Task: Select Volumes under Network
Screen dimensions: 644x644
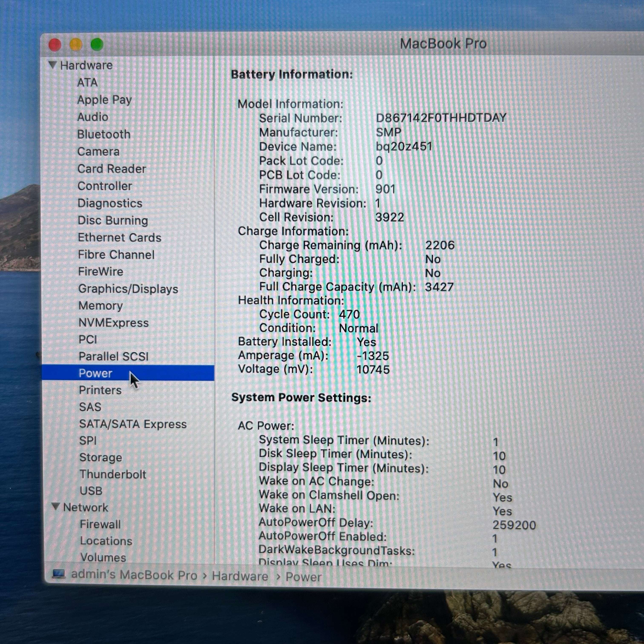Action: coord(103,558)
